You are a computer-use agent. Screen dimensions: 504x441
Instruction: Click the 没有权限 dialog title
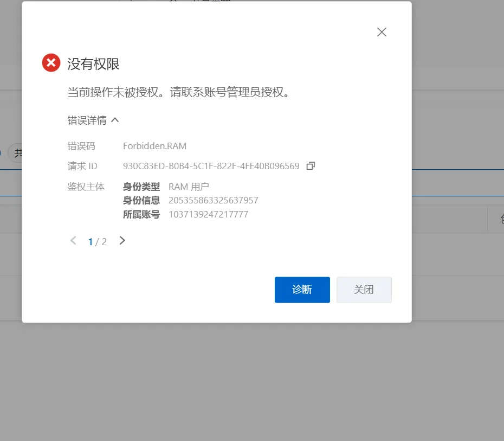(93, 64)
